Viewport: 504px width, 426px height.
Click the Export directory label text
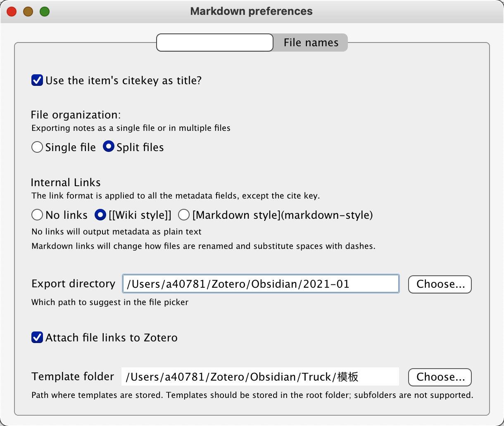point(73,284)
